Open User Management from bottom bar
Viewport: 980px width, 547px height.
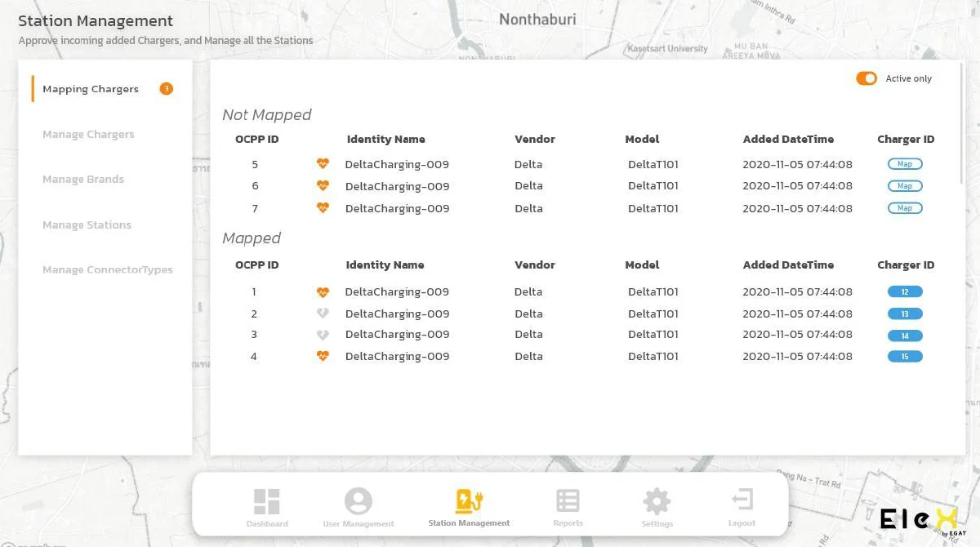(x=358, y=502)
